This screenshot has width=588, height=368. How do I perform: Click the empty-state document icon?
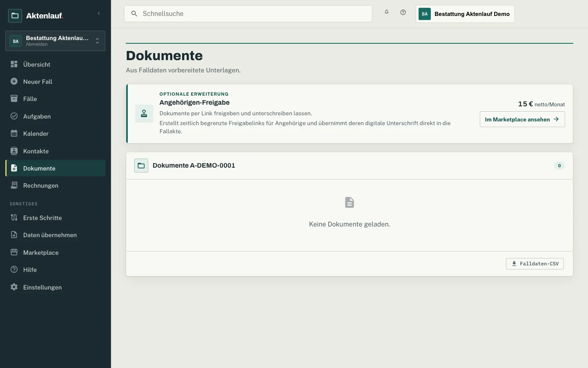tap(350, 202)
